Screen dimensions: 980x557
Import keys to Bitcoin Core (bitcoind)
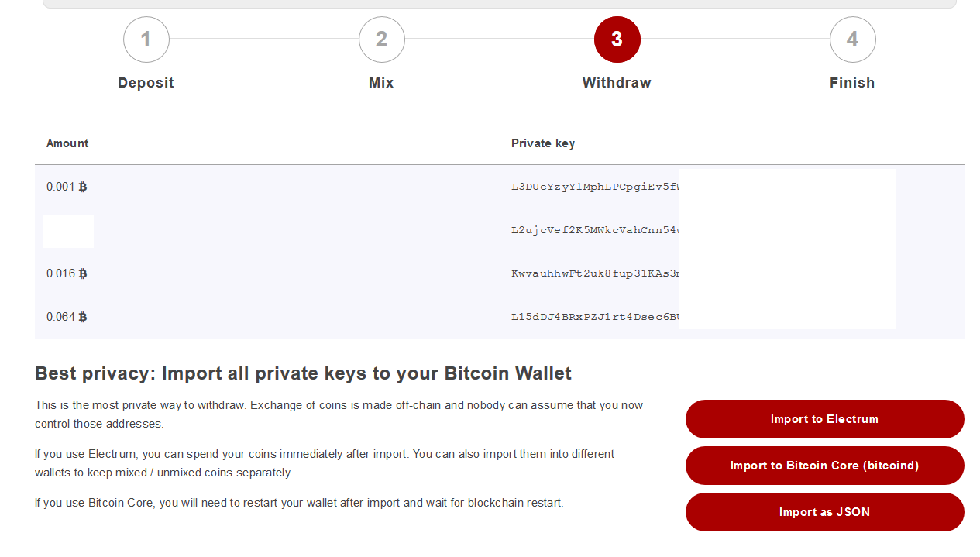click(x=824, y=466)
